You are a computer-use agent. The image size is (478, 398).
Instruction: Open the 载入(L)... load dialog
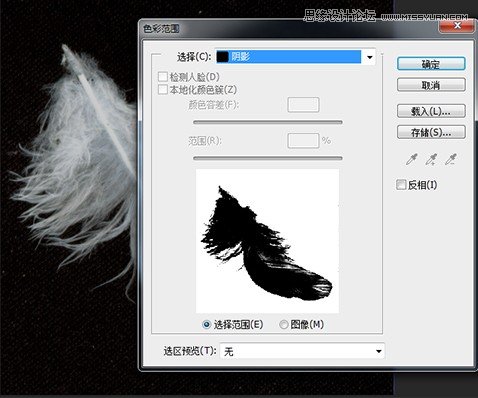point(431,111)
